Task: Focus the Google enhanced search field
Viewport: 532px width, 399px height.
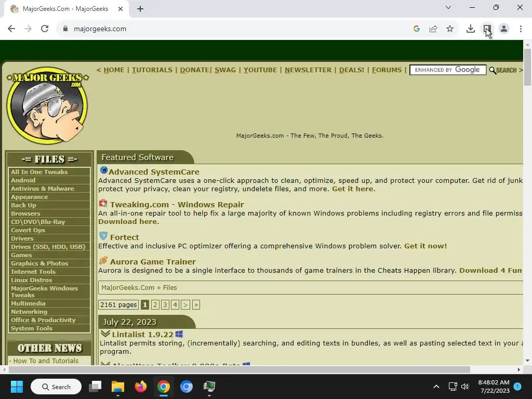Action: (x=448, y=70)
